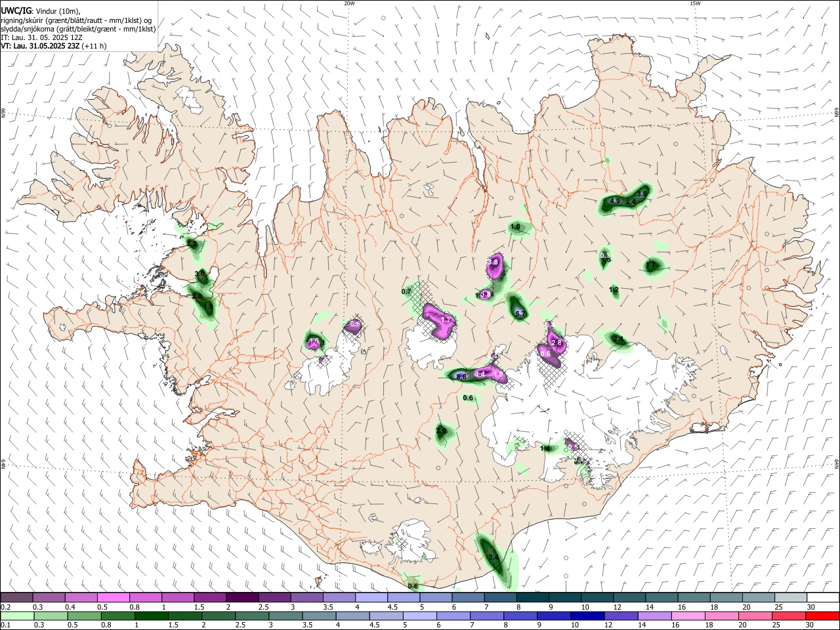Pick the dark navy blue rain scale swatch
Screen dimensions: 840x630
586,616
